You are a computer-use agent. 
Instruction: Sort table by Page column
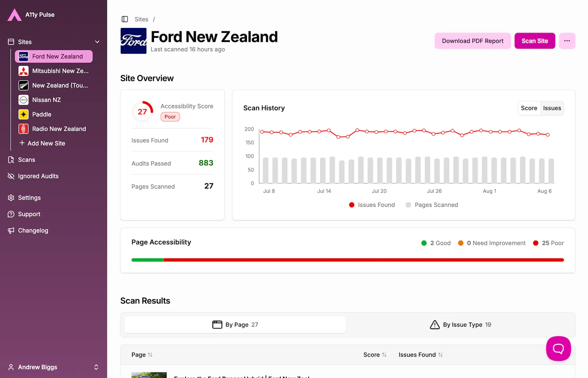pyautogui.click(x=142, y=355)
